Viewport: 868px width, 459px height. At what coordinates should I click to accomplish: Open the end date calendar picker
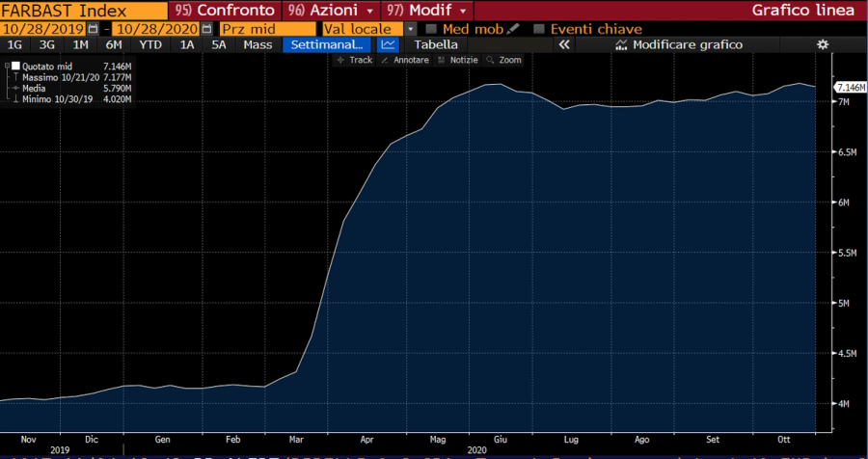point(206,29)
